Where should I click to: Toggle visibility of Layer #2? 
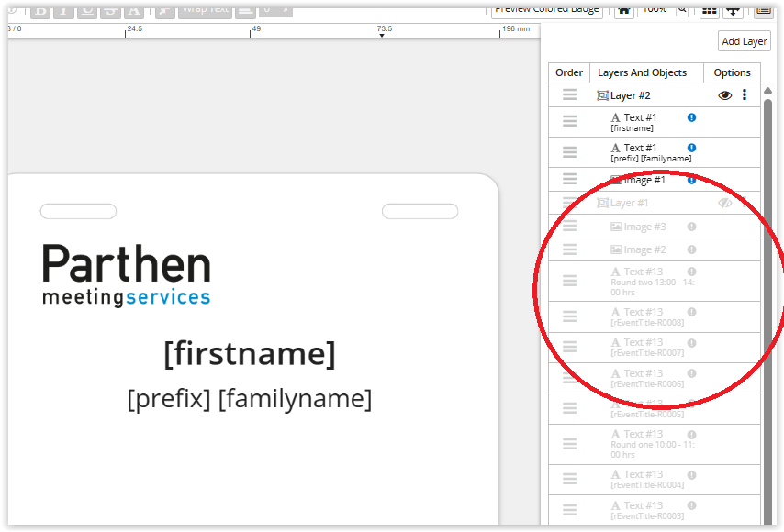[724, 95]
